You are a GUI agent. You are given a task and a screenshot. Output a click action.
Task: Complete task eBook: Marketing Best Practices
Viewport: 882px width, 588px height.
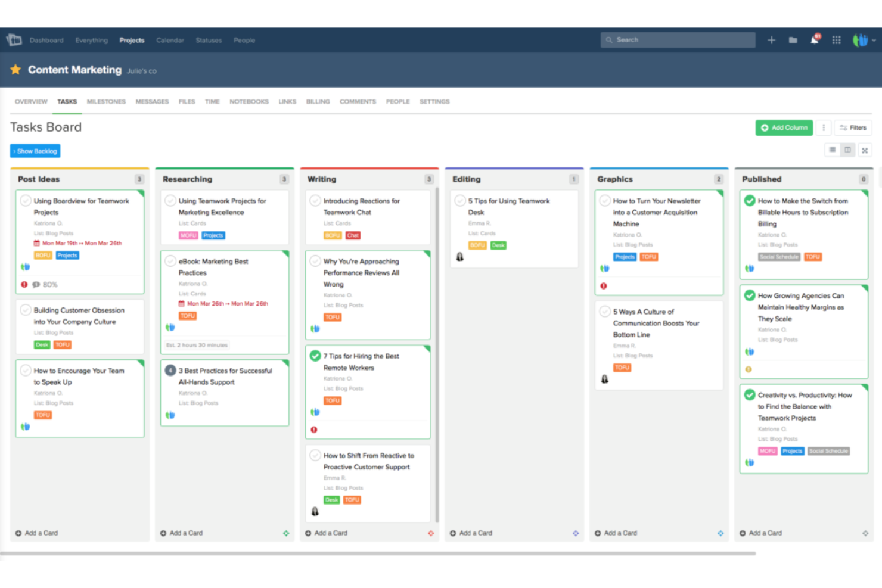point(170,261)
